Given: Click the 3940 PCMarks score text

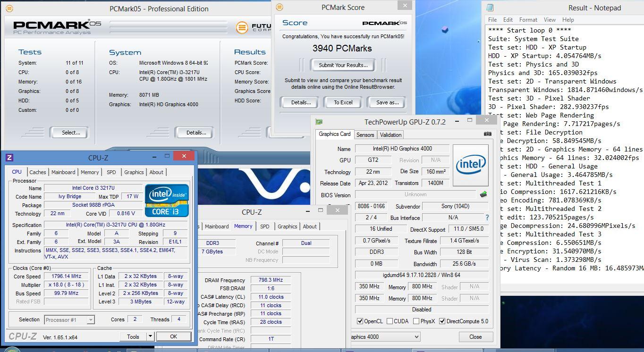Looking at the screenshot, I should (x=342, y=48).
